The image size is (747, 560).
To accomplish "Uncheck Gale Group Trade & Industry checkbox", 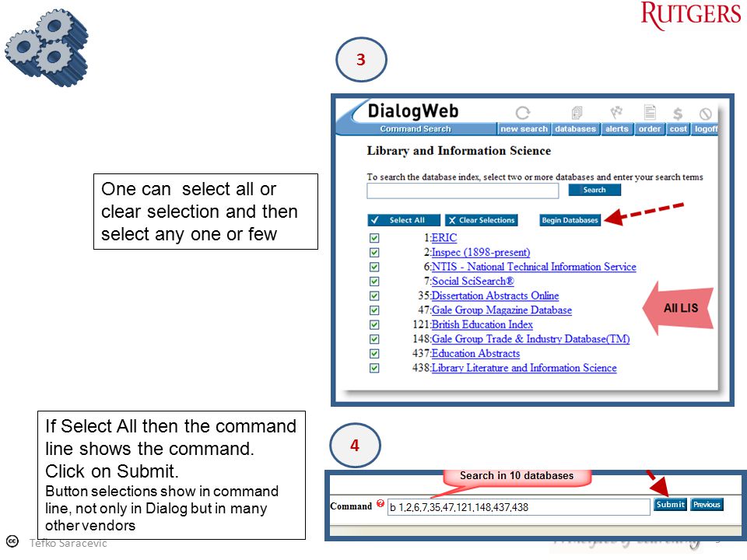I will click(x=374, y=339).
